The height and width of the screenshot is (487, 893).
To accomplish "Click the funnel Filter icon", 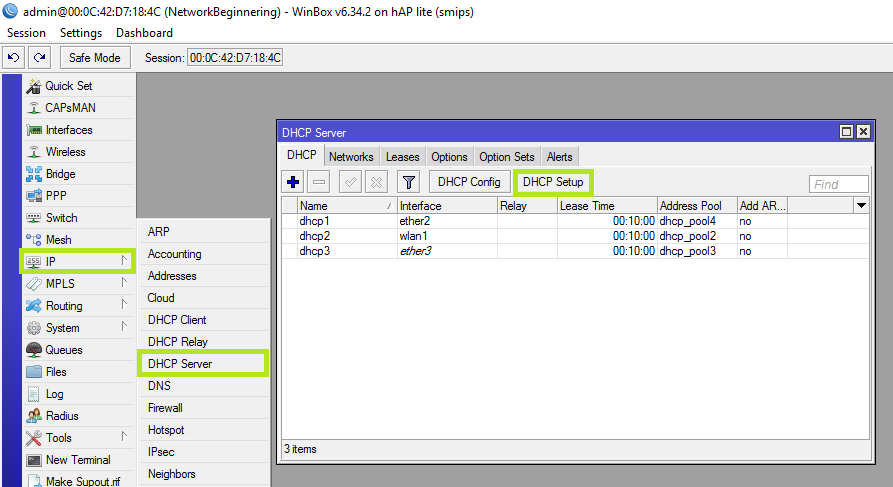I will [408, 182].
